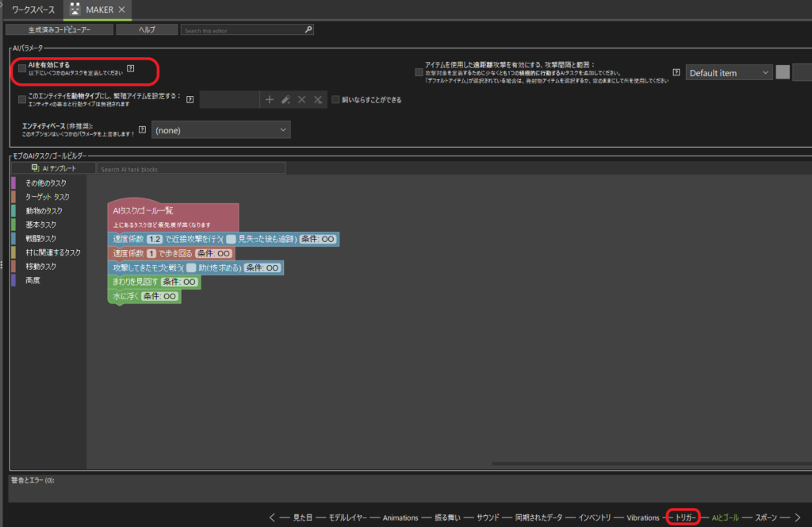Click the help icon next to エンティティベース
The height and width of the screenshot is (527, 812).
(x=142, y=129)
